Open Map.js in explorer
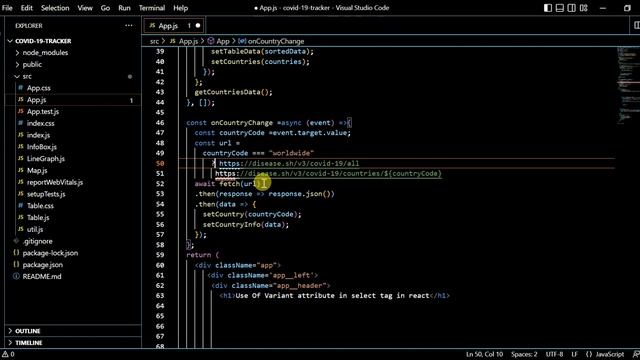 point(37,171)
